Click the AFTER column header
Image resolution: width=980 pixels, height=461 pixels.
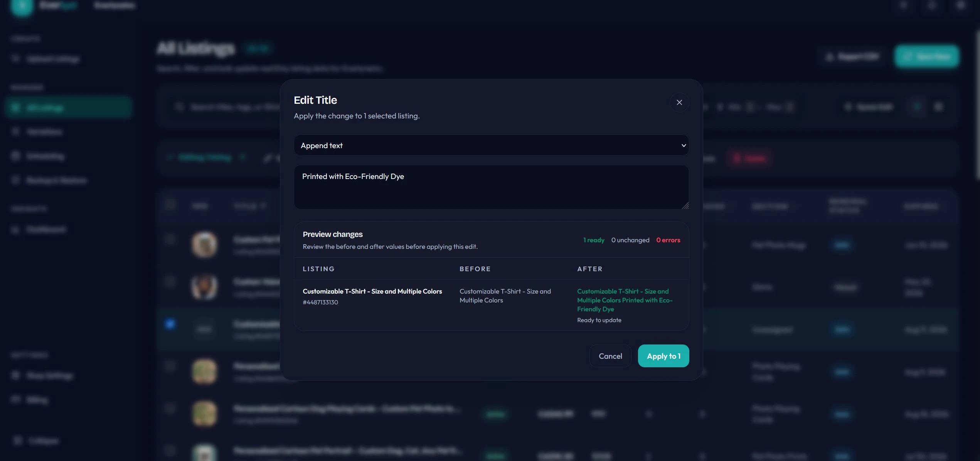(589, 269)
